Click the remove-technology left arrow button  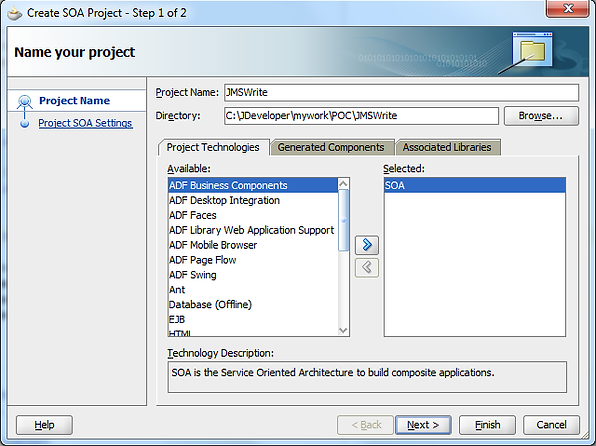367,268
